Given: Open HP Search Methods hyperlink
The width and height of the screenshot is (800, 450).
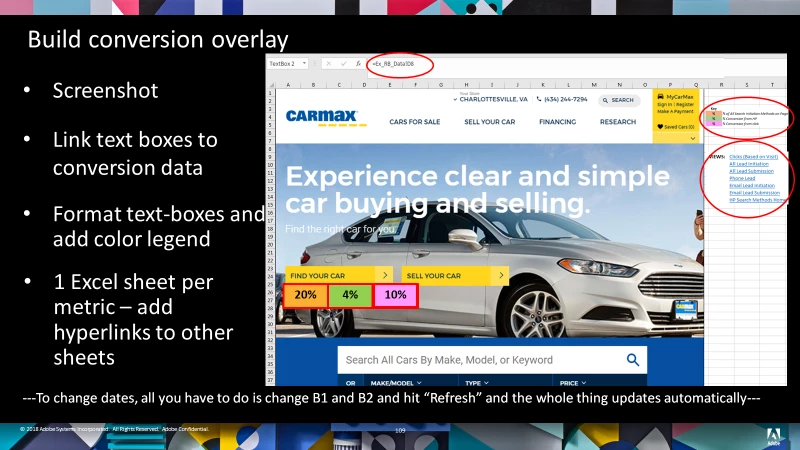Looking at the screenshot, I should pyautogui.click(x=757, y=199).
